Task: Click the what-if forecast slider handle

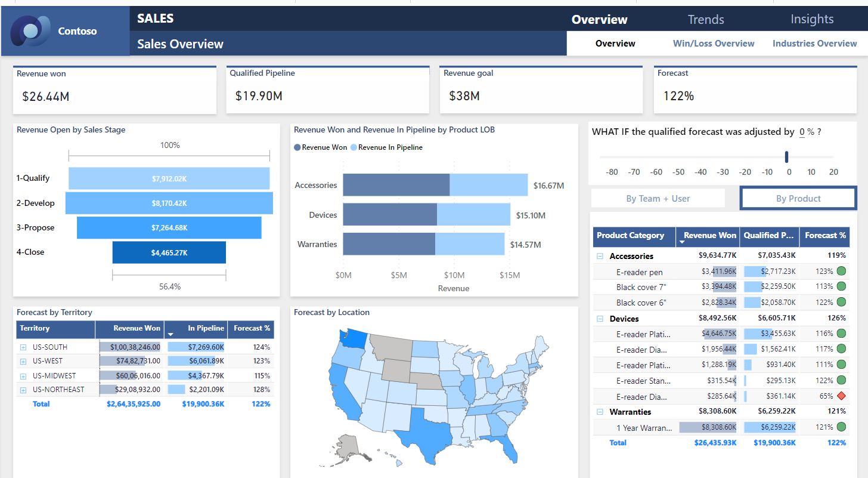Action: (786, 157)
